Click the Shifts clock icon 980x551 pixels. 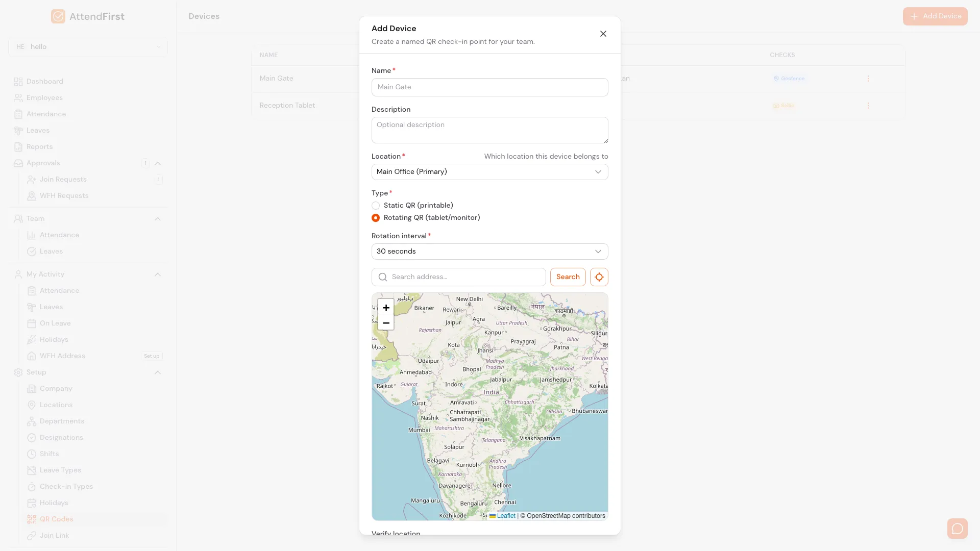pyautogui.click(x=32, y=454)
